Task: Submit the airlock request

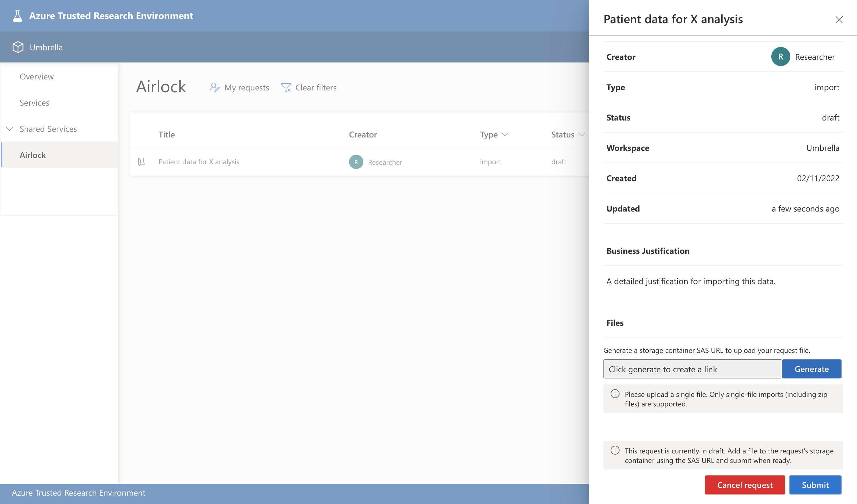Action: pos(815,485)
